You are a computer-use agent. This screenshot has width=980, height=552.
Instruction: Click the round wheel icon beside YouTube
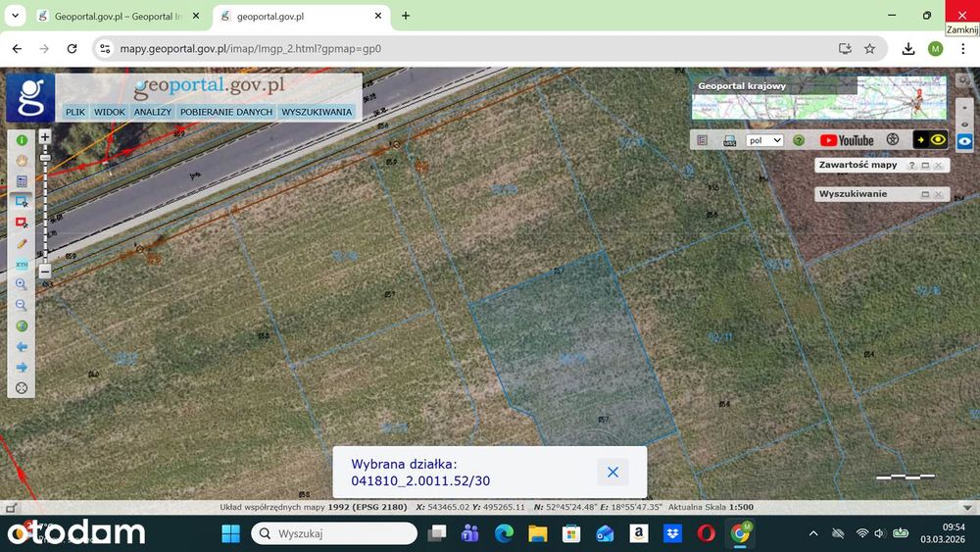tap(893, 139)
